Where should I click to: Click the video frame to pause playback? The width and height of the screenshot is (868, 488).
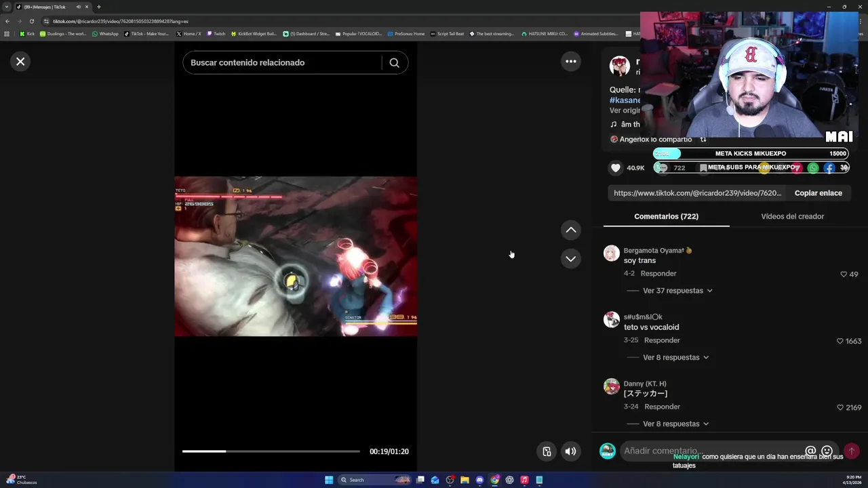click(296, 256)
